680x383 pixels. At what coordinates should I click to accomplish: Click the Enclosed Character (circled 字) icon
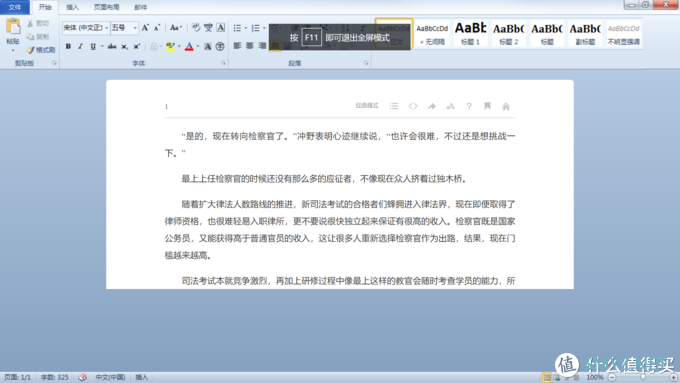coord(220,46)
